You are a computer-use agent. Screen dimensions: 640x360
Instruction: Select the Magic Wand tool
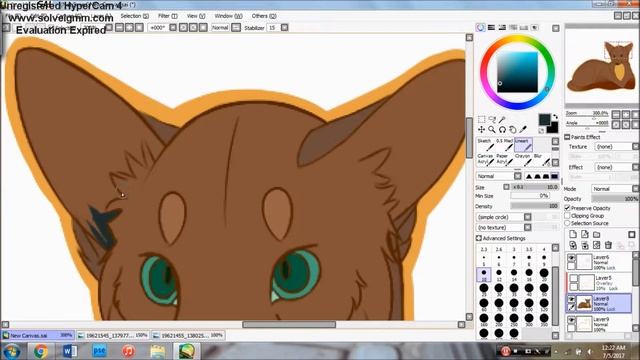(502, 119)
